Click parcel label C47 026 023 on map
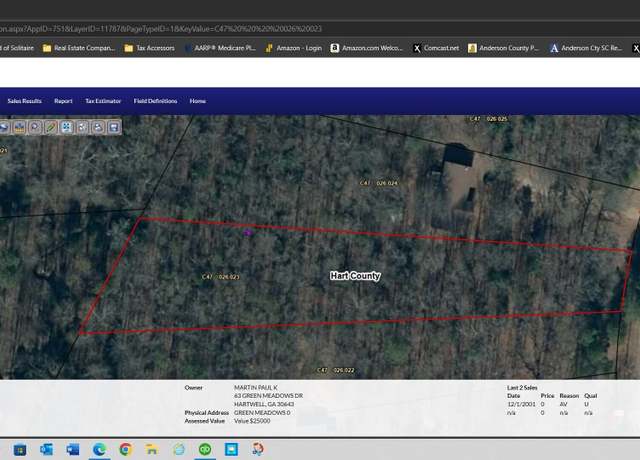Viewport: 640px width, 460px height. click(x=221, y=277)
